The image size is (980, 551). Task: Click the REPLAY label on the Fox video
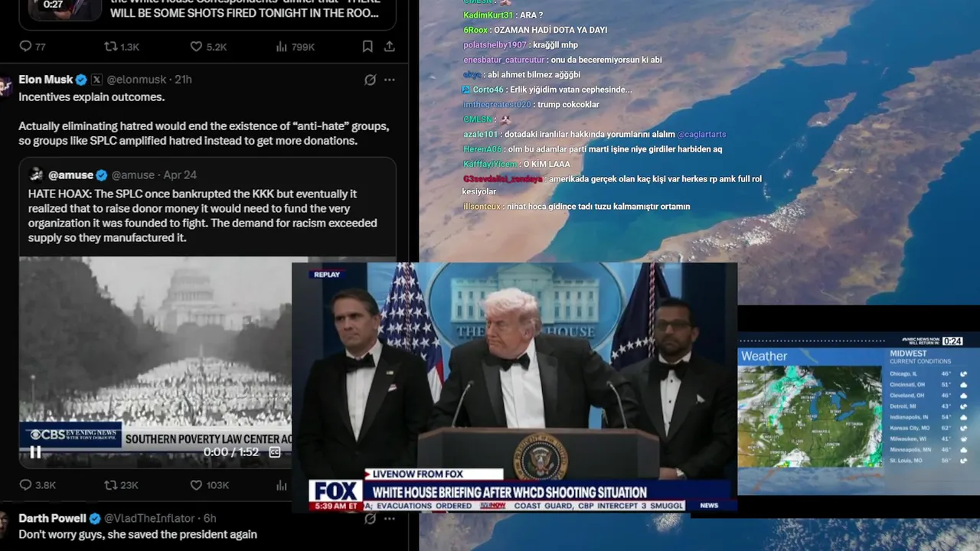coord(327,275)
